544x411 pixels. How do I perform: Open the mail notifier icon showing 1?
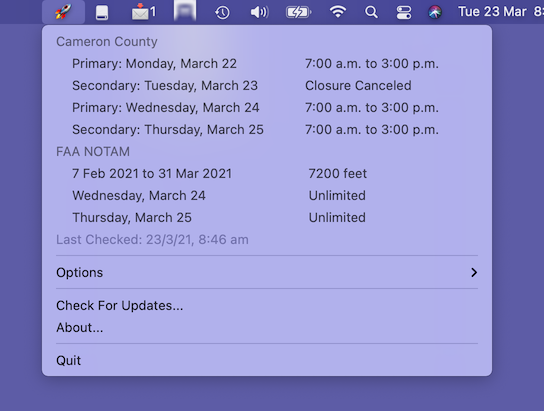coord(144,12)
